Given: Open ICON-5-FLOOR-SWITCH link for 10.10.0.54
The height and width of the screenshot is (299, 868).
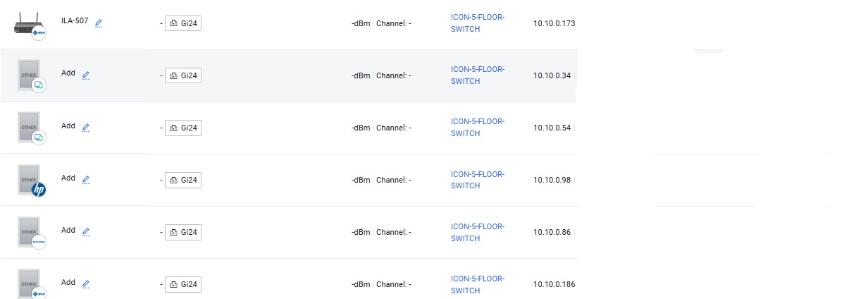Looking at the screenshot, I should pyautogui.click(x=478, y=128).
